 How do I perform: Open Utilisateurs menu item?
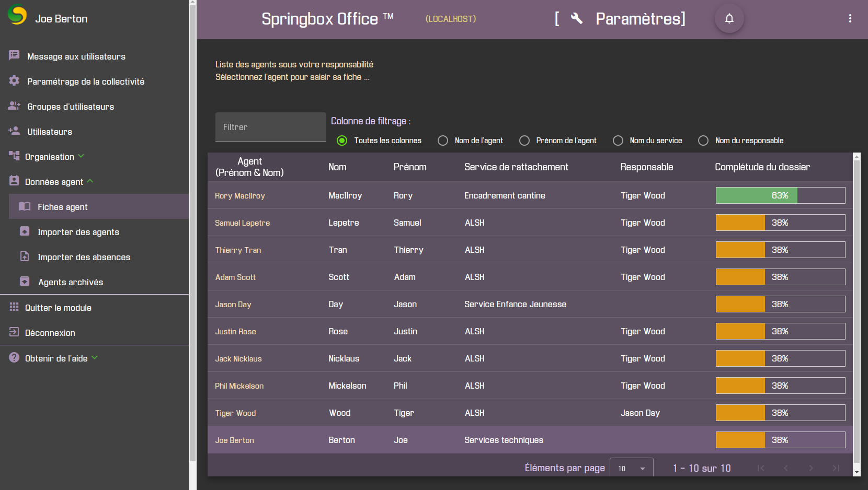(x=50, y=132)
